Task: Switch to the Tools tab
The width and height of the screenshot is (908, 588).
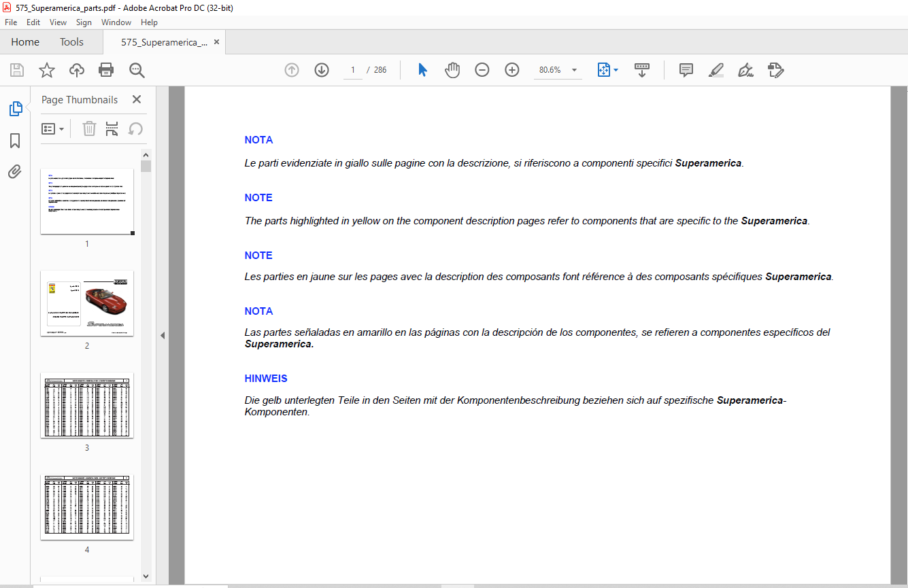Action: pyautogui.click(x=71, y=42)
